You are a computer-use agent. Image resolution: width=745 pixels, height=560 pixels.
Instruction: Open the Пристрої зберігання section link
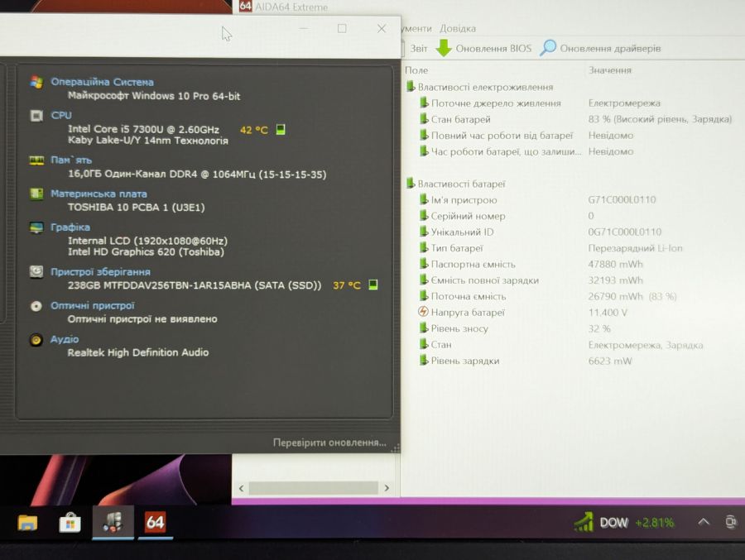[101, 272]
